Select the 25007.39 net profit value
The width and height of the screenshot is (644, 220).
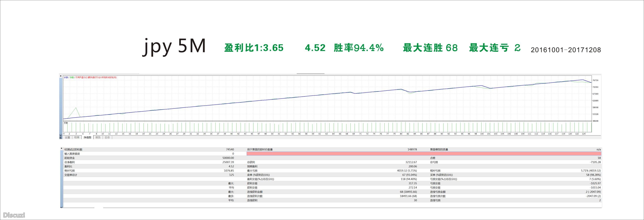pos(228,162)
